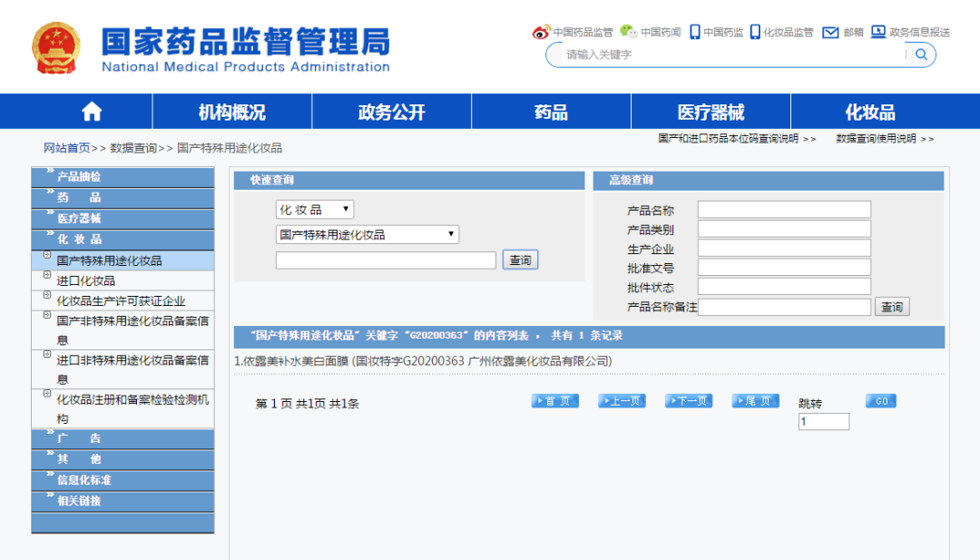
Task: Open the WeChat 中国药闻 icon link
Action: [x=628, y=32]
